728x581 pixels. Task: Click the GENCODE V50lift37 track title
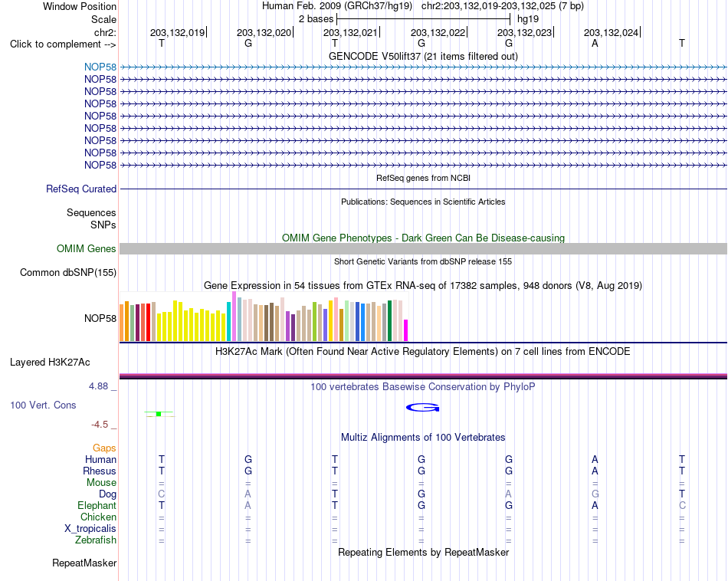point(423,56)
